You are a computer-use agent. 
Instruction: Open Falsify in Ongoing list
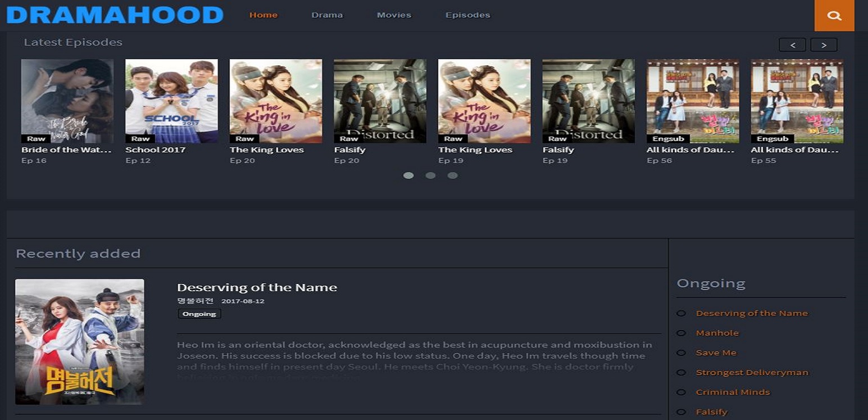(x=712, y=412)
